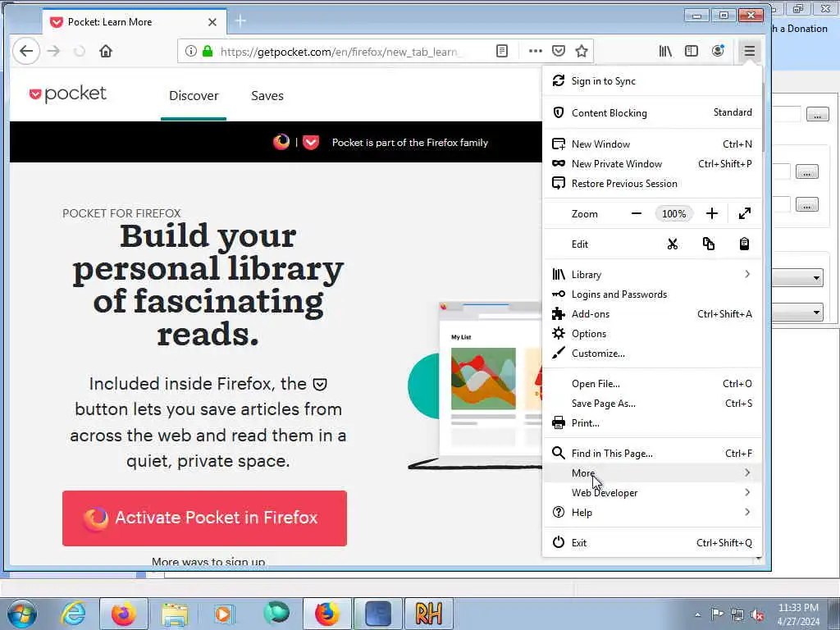Image resolution: width=840 pixels, height=630 pixels.
Task: Show hidden tray icons arrow
Action: pos(697,615)
